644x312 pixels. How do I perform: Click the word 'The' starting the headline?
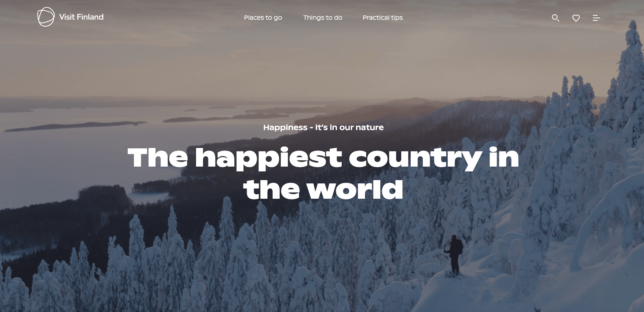point(158,157)
